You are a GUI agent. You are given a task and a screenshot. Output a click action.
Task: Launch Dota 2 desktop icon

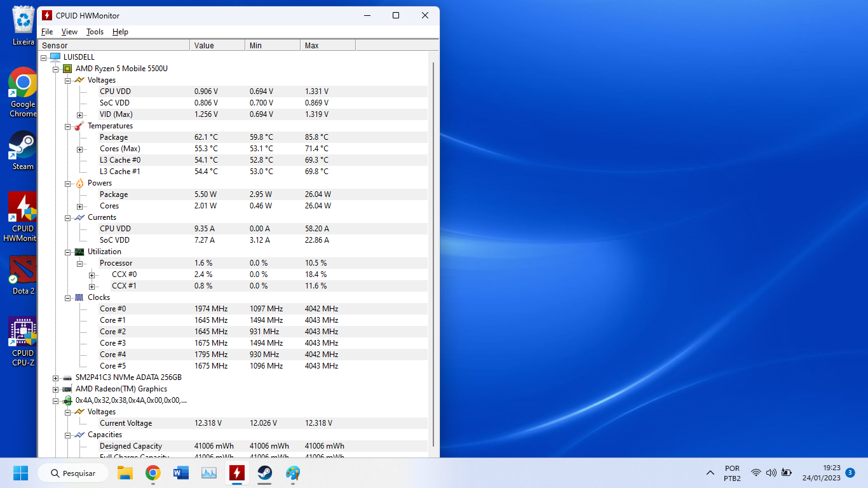(x=23, y=275)
